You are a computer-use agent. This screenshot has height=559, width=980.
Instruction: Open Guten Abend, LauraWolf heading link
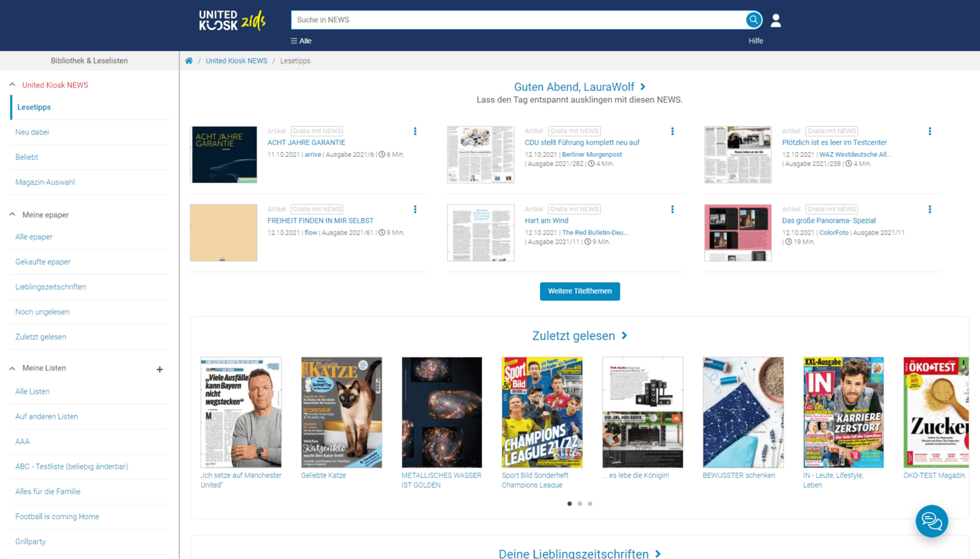pos(579,87)
